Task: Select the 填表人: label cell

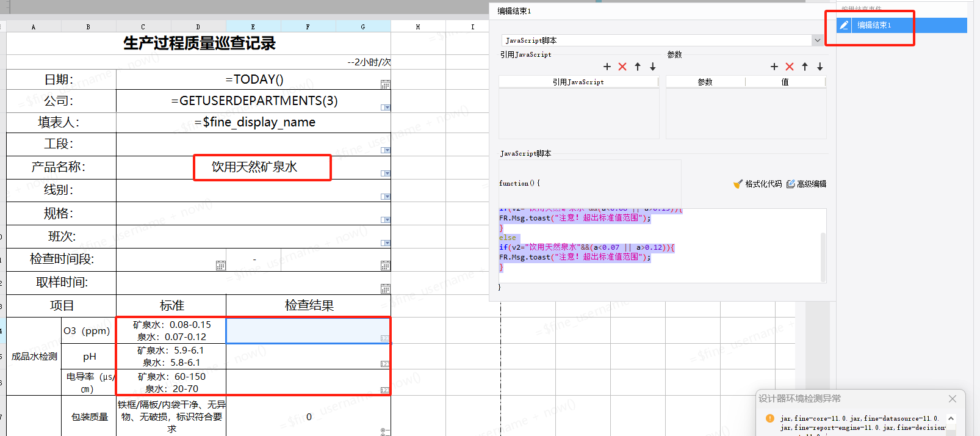Action: point(62,122)
